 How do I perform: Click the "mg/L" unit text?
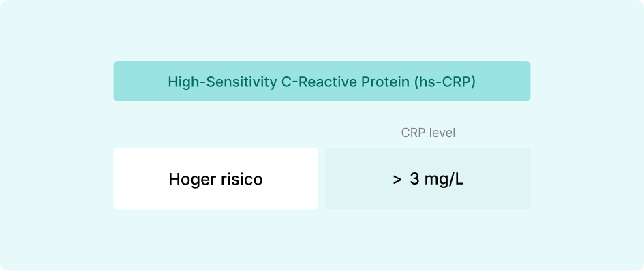coord(444,180)
